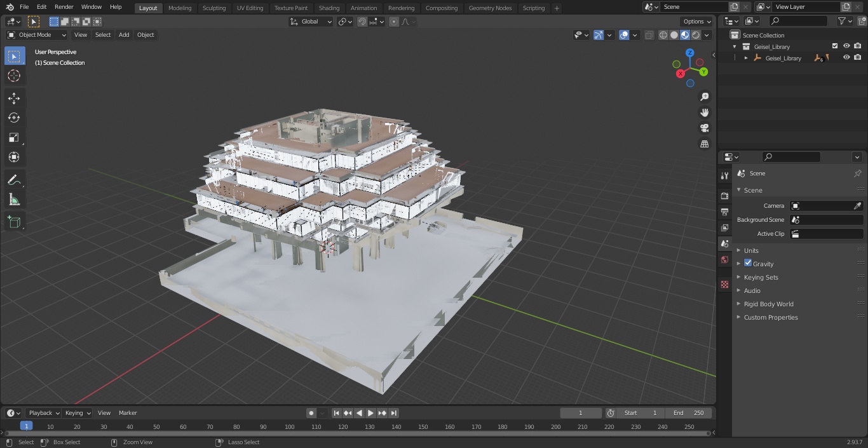Toggle Show Overlays button
This screenshot has width=868, height=448.
[624, 35]
